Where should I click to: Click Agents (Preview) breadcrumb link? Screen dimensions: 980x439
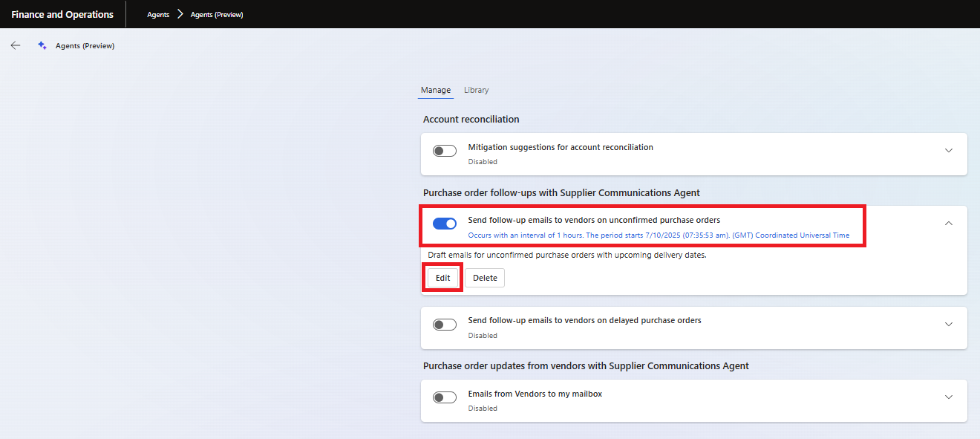pos(217,15)
